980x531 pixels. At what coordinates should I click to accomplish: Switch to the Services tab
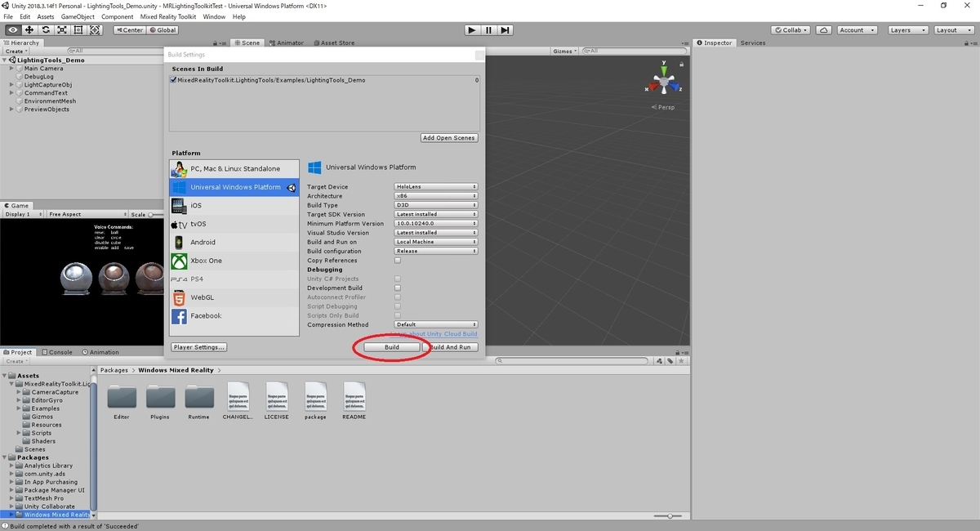(752, 42)
